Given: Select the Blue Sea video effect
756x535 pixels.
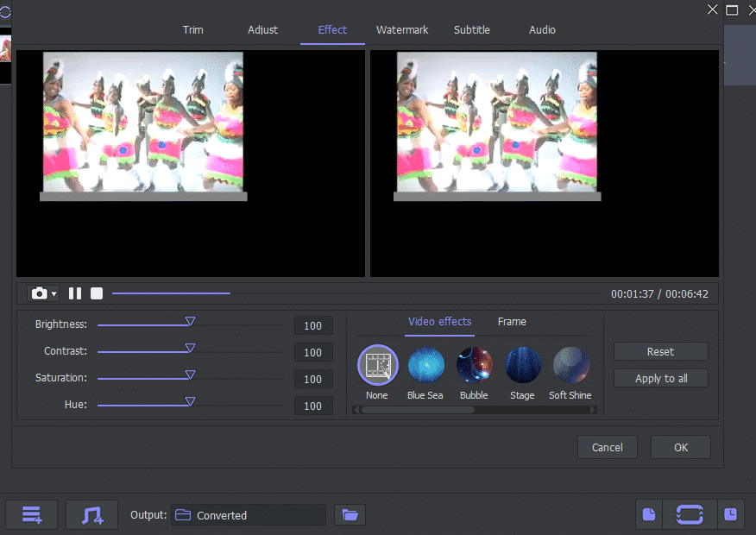Looking at the screenshot, I should (x=425, y=366).
